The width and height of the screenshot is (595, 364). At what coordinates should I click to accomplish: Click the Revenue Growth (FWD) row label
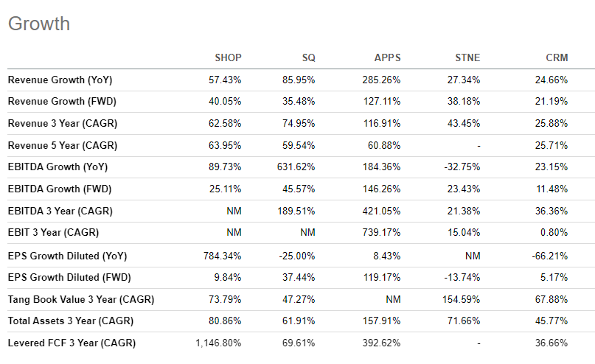point(62,102)
